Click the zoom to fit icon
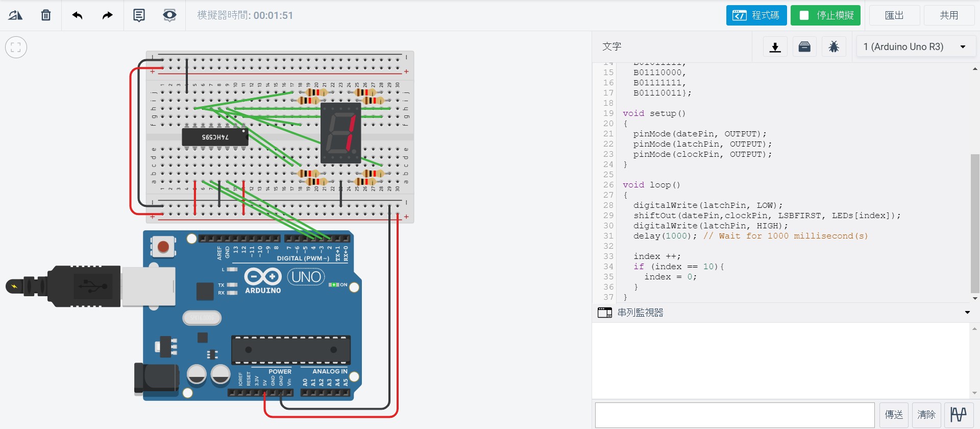Screen dimensions: 980x429 point(16,47)
